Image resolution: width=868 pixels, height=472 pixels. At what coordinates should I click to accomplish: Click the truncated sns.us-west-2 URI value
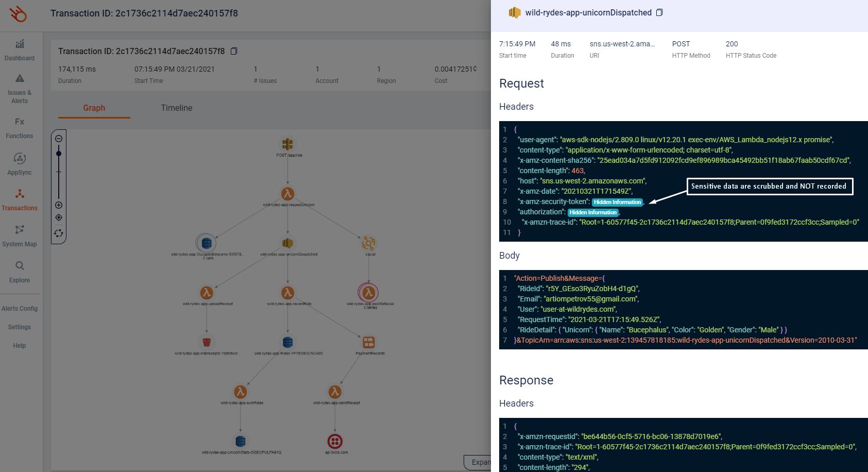622,44
